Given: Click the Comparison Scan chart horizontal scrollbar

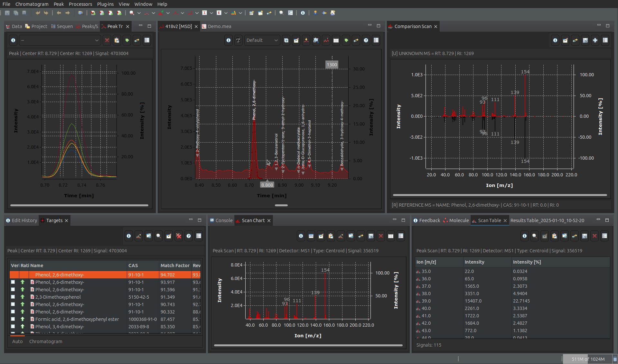Looking at the screenshot, I should [x=500, y=195].
